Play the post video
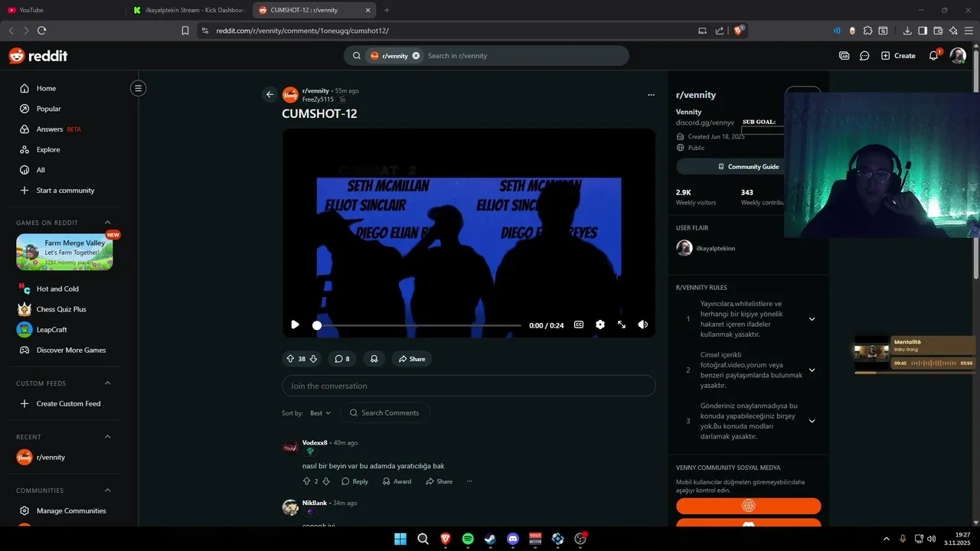This screenshot has height=551, width=980. 295,324
